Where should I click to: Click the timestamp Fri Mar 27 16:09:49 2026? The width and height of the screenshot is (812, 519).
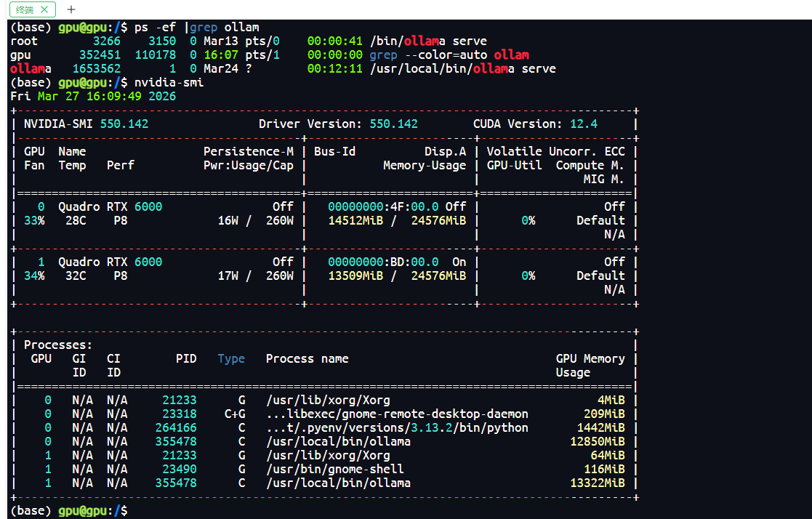[93, 97]
